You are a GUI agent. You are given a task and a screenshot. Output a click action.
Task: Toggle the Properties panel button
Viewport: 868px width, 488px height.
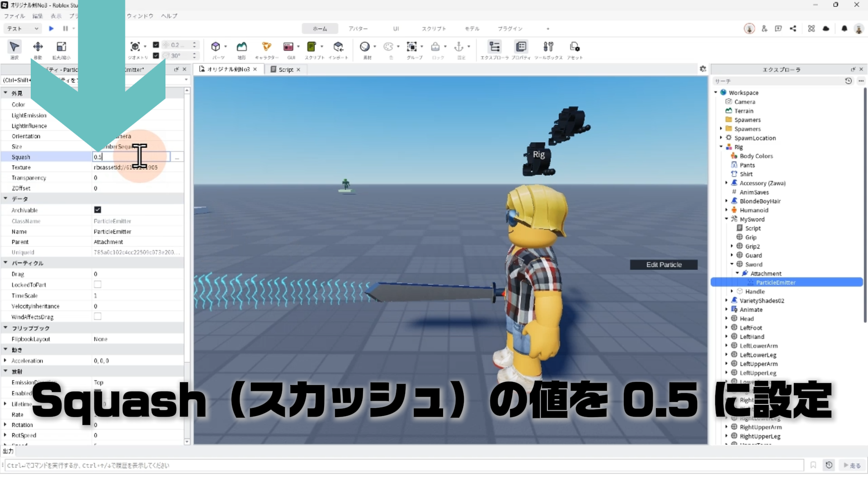521,47
